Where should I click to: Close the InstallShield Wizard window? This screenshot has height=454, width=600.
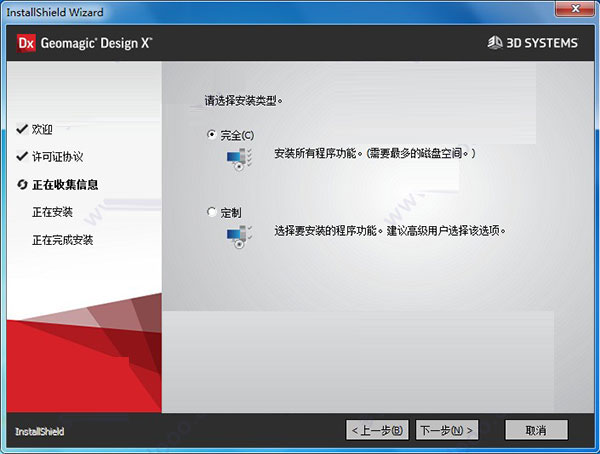pos(575,8)
